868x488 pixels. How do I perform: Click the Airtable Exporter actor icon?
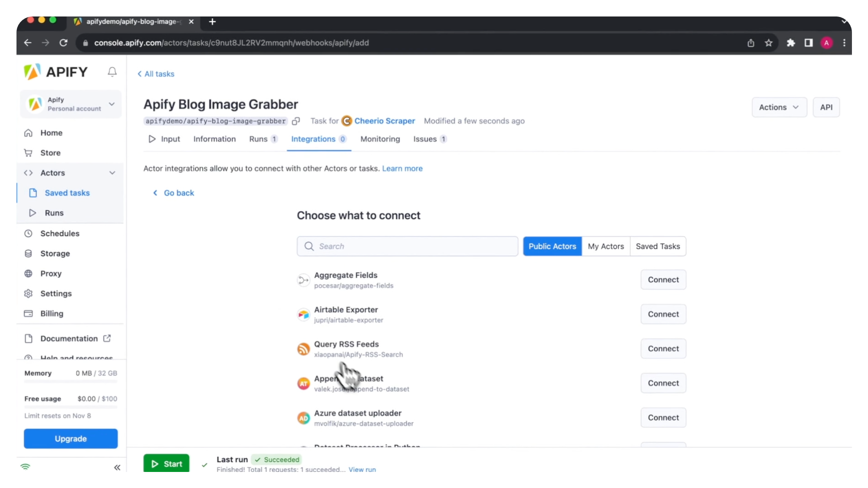click(x=303, y=314)
